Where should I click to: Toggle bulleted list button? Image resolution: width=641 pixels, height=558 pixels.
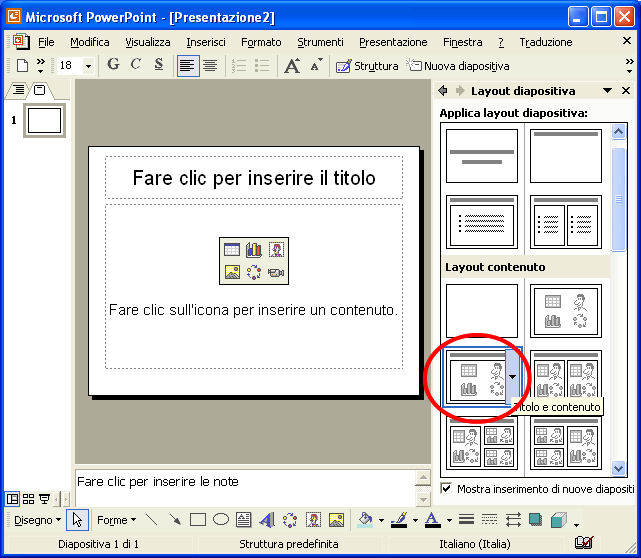click(x=262, y=65)
